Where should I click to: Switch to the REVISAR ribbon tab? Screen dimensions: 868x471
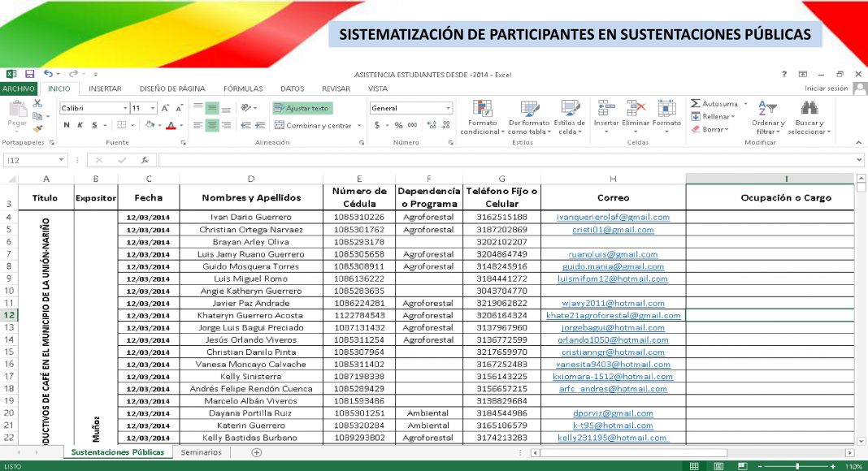click(336, 89)
